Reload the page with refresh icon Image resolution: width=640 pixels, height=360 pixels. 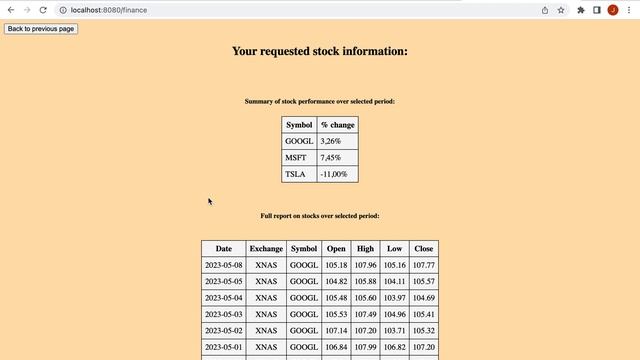[43, 10]
